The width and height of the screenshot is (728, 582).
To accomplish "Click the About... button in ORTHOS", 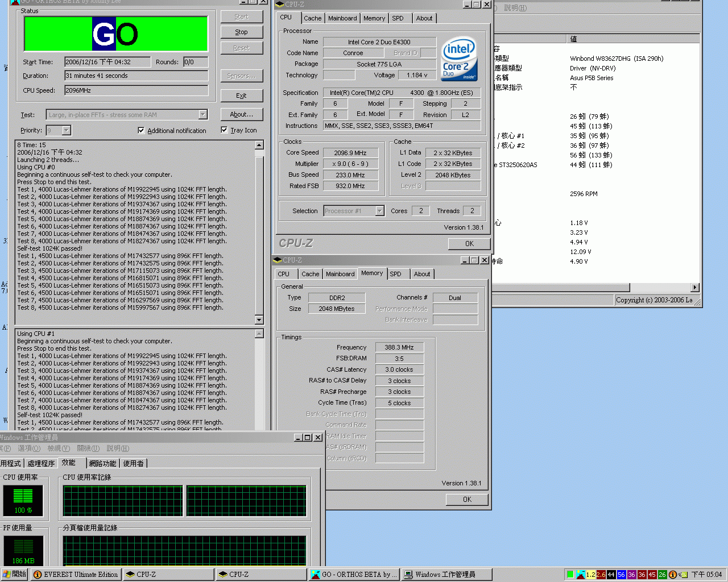I will [x=242, y=114].
